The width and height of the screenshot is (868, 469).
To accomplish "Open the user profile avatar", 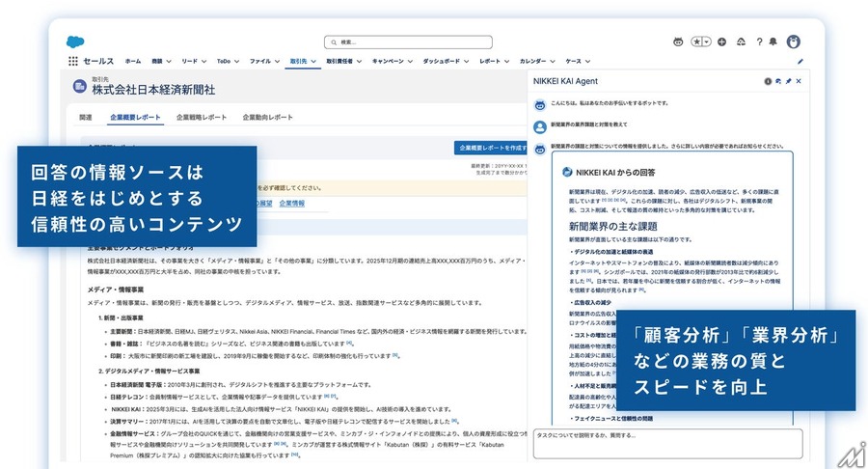I will (794, 41).
